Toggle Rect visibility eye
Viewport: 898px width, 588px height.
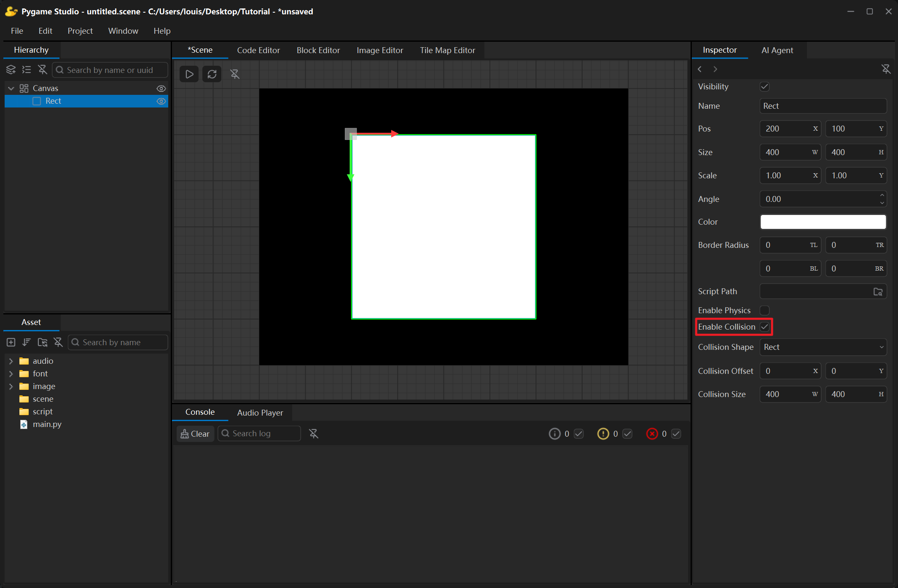pyautogui.click(x=161, y=101)
